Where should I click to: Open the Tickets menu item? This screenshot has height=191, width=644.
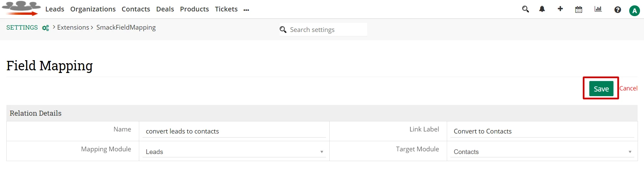click(x=226, y=9)
